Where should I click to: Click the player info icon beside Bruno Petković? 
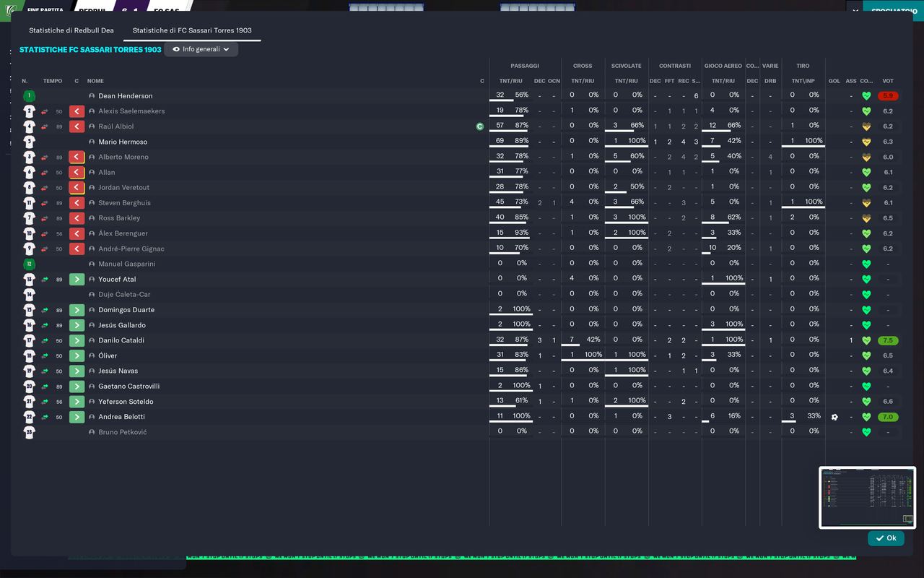click(92, 432)
